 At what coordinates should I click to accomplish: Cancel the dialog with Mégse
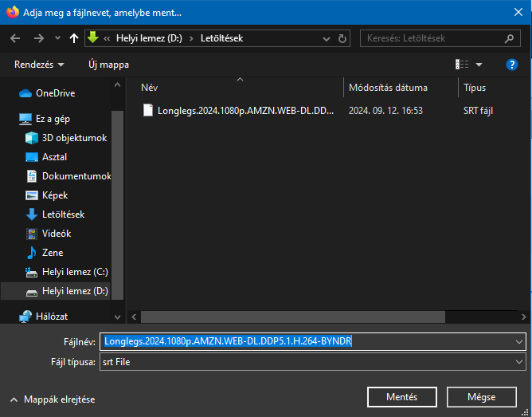pyautogui.click(x=482, y=396)
